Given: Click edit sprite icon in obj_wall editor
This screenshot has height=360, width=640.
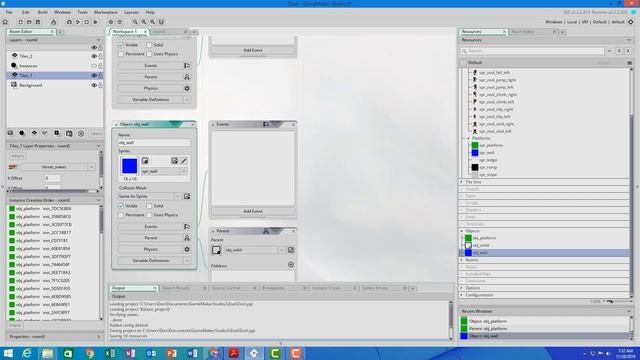Looking at the screenshot, I should pos(175,161).
